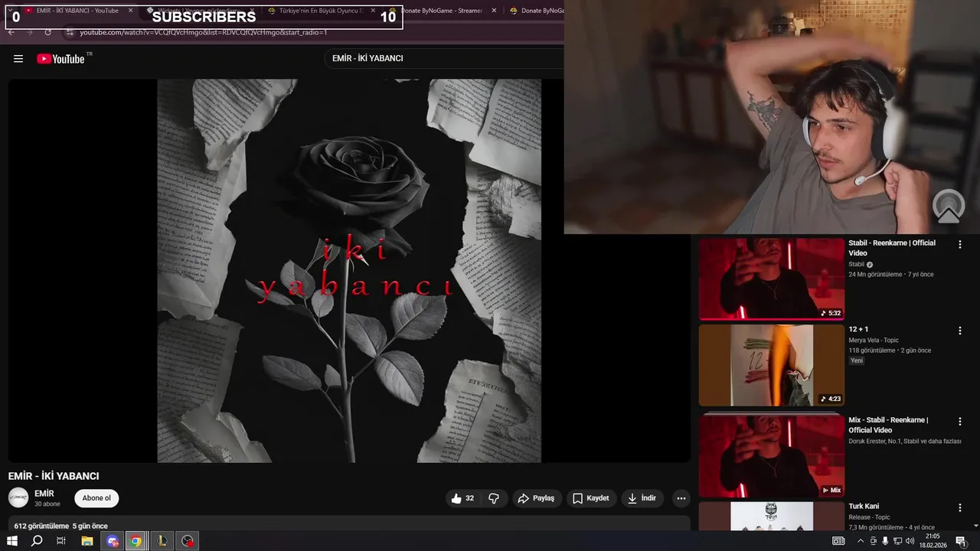Open the 12 + 1 video title
This screenshot has width=980, height=551.
[858, 329]
